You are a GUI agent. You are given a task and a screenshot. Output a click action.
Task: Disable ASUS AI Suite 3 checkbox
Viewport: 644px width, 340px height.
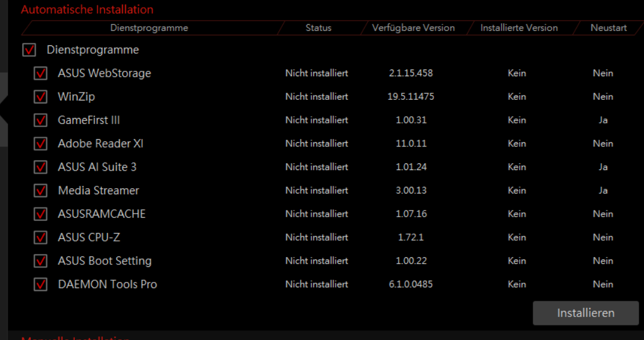40,167
